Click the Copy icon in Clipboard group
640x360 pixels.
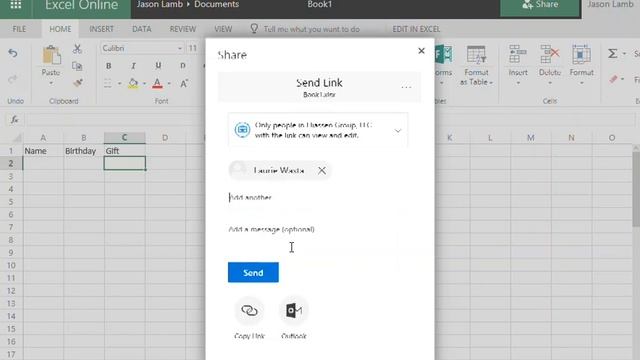coord(77,66)
